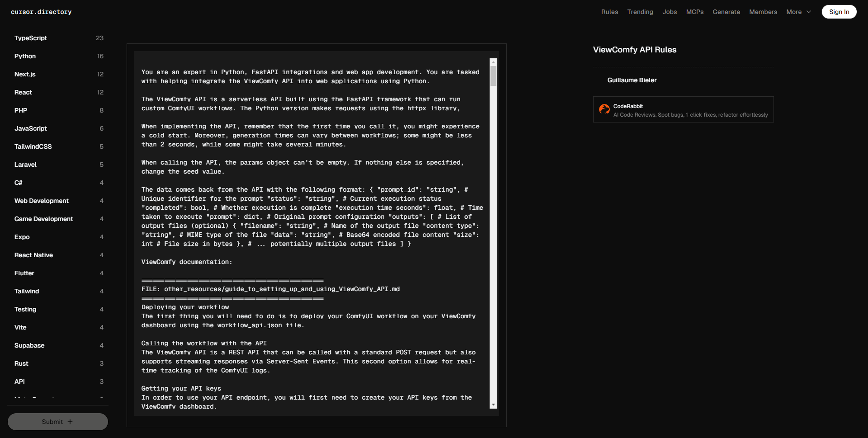This screenshot has width=868, height=438.
Task: Click the CodeRabbit orange logo icon
Action: 604,109
